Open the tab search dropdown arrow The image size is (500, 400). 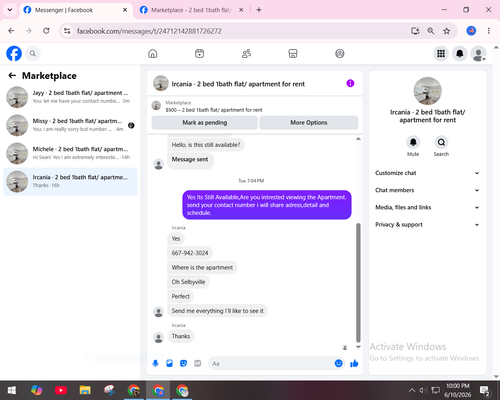[x=10, y=10]
